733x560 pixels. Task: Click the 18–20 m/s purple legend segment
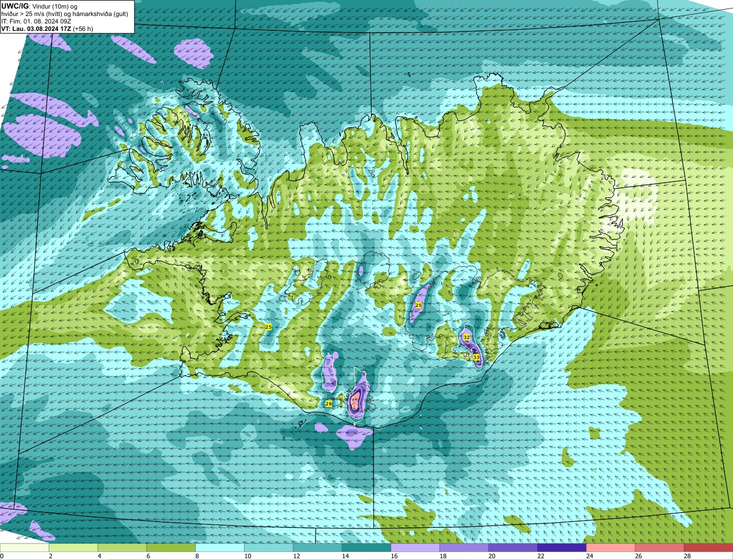464,547
